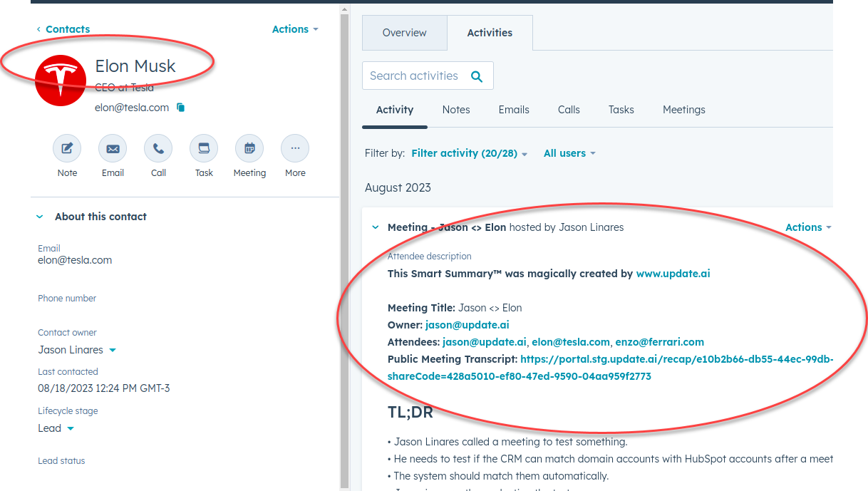Change Lifecycle stage Lead dropdown
The height and width of the screenshot is (491, 868).
tap(56, 428)
